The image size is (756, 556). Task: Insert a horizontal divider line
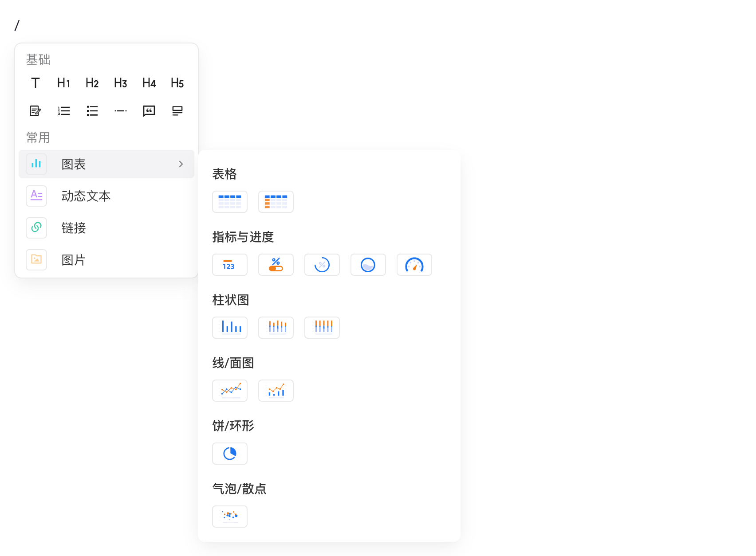[x=121, y=111]
